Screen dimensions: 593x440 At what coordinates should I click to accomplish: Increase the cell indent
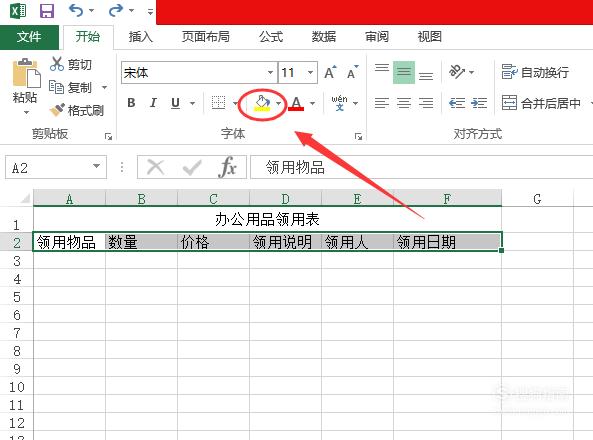[x=479, y=103]
